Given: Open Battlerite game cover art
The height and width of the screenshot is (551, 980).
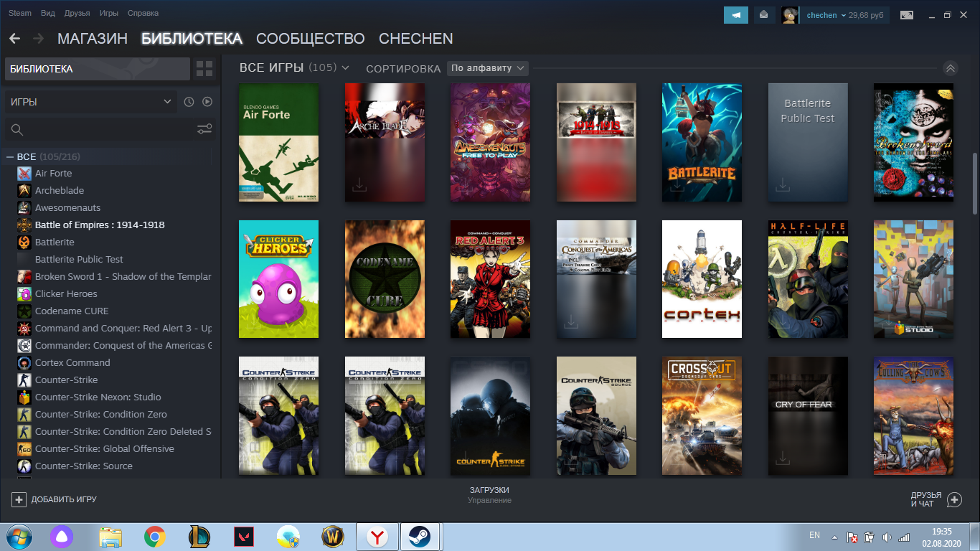Looking at the screenshot, I should [702, 142].
